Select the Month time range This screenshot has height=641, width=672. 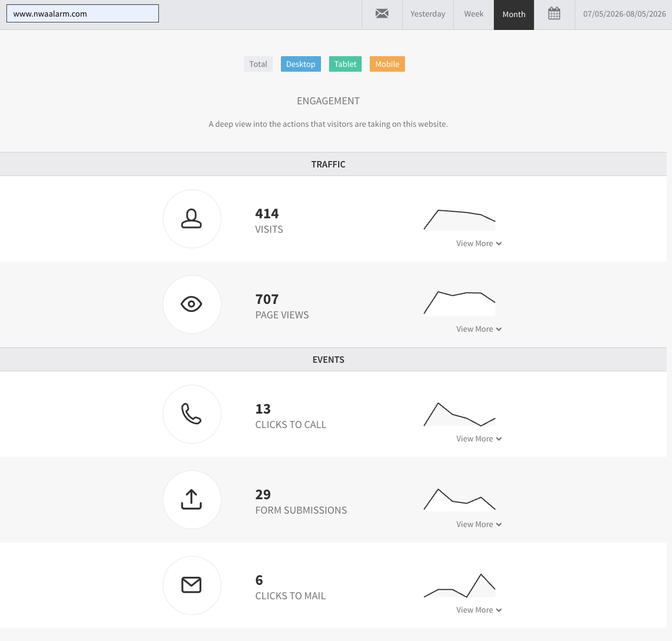tap(514, 14)
